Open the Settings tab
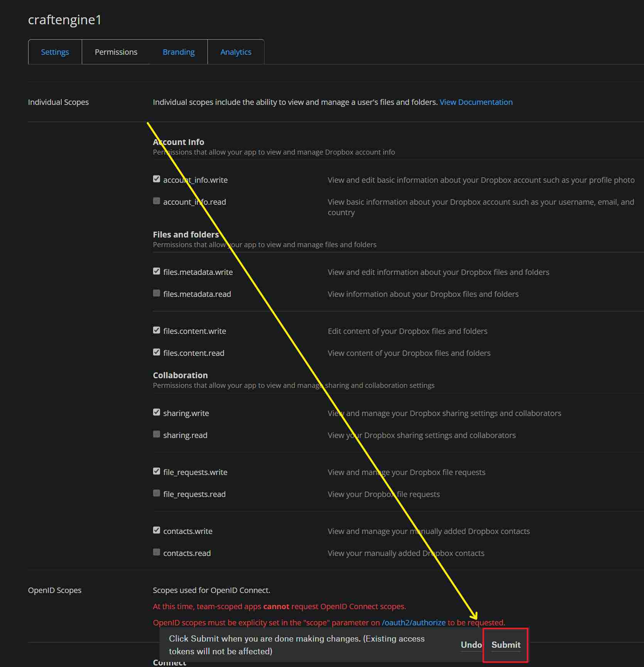Image resolution: width=644 pixels, height=667 pixels. (55, 52)
